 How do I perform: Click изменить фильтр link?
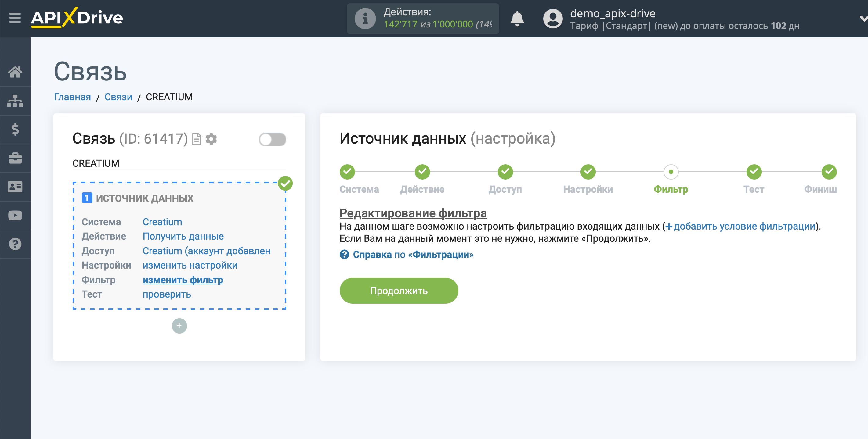tap(183, 280)
